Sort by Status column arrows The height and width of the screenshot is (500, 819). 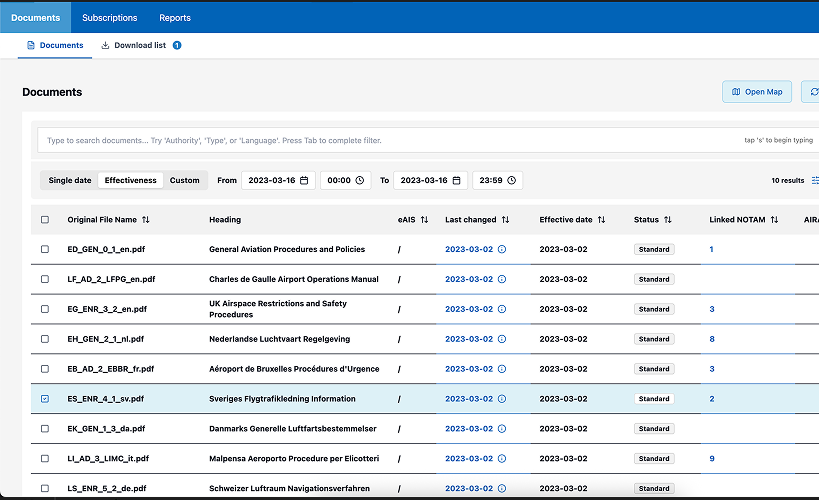tap(667, 220)
